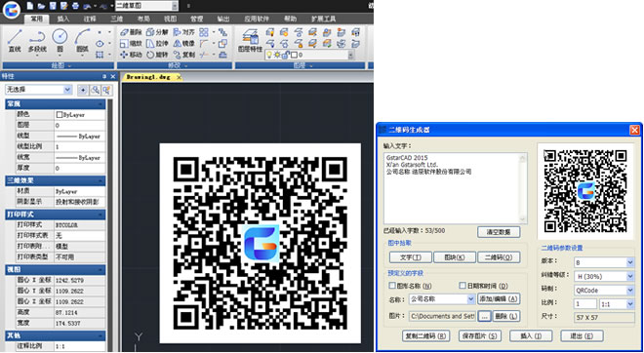
Task: Open 图层特性 (Layer Properties) manager
Action: 250,40
